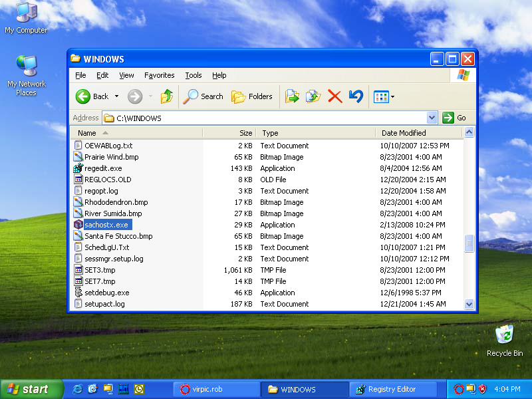Select Santa Fe Stucco.bmp in the list

pos(118,236)
